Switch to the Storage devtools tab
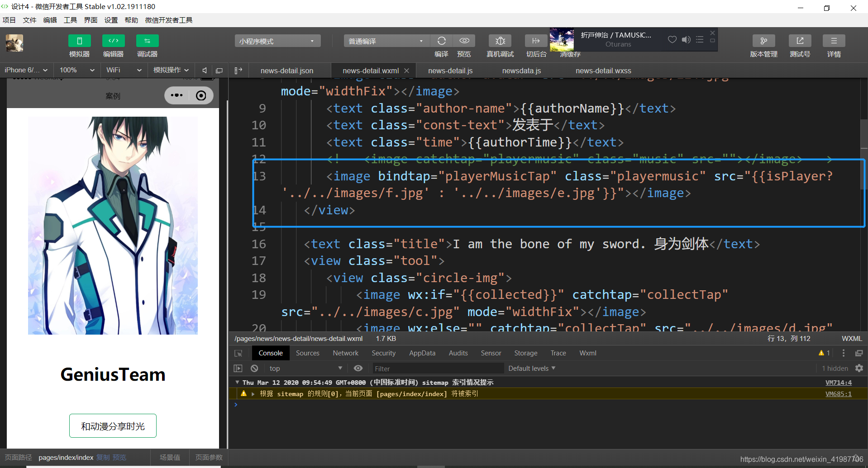868x468 pixels. click(526, 353)
